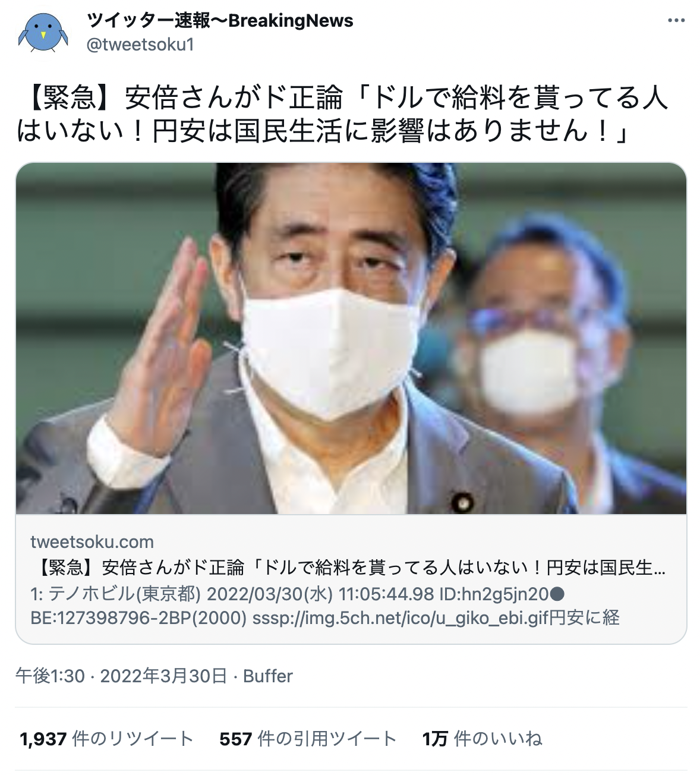Viewport: 700px width, 775px height.
Task: Click the @tweetsoku1 handle
Action: [x=141, y=45]
